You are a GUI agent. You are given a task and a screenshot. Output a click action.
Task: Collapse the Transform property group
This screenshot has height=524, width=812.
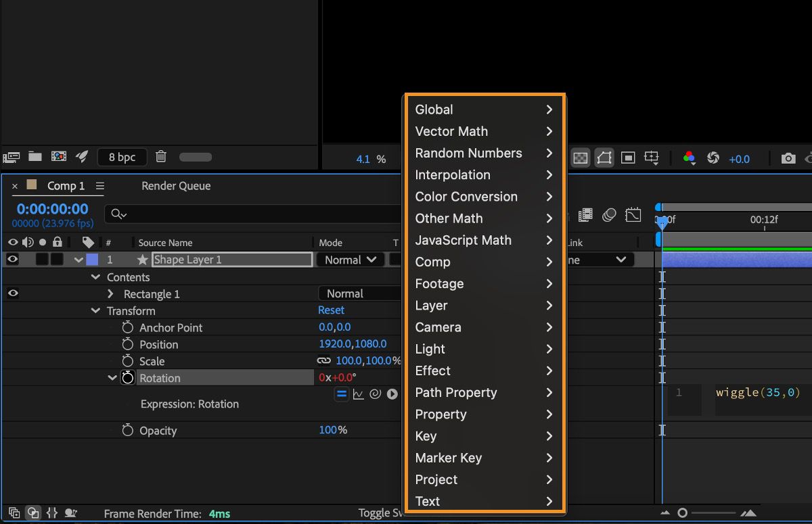[95, 311]
